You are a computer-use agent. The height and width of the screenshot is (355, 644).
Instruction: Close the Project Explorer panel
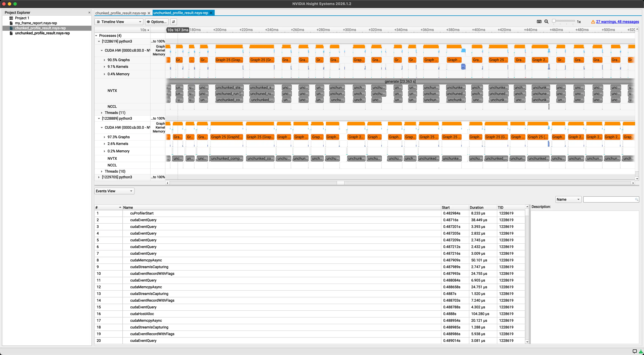point(89,12)
